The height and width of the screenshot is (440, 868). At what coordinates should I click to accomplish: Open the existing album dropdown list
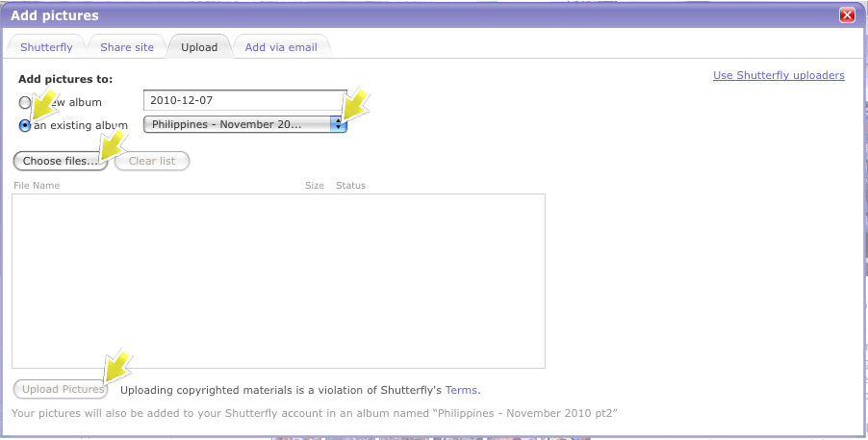point(245,125)
